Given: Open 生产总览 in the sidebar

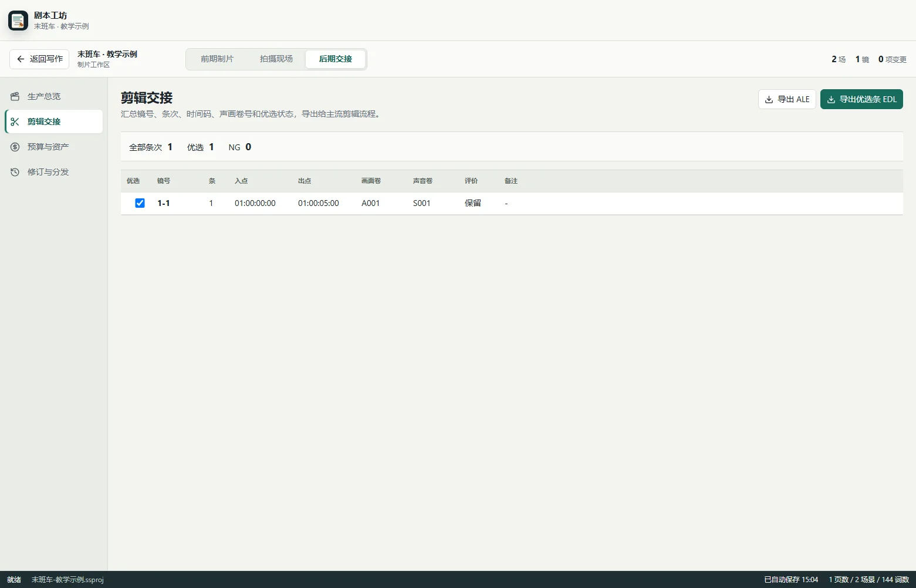Looking at the screenshot, I should 54,96.
